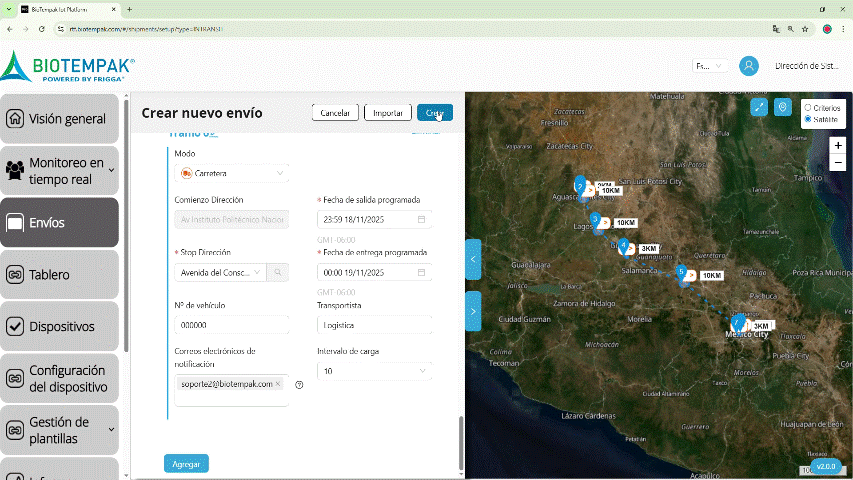Open the Intervalo de carga dropdown
This screenshot has height=480, width=853.
(373, 371)
